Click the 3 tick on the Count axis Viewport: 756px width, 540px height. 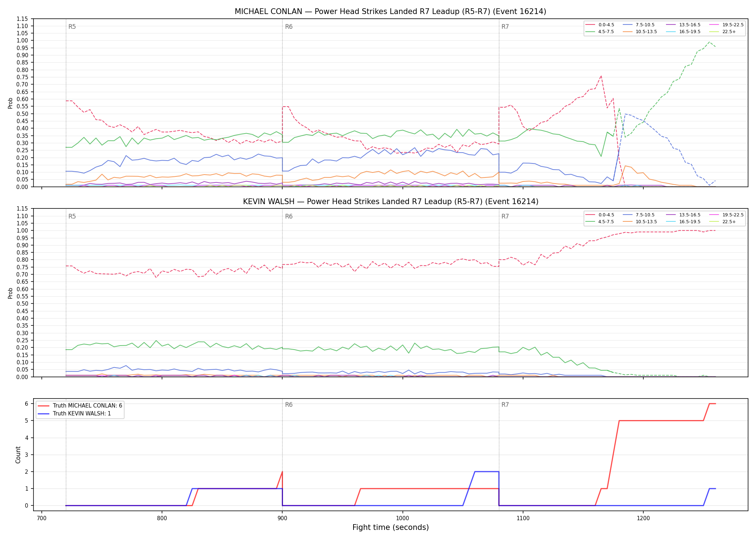pyautogui.click(x=27, y=455)
